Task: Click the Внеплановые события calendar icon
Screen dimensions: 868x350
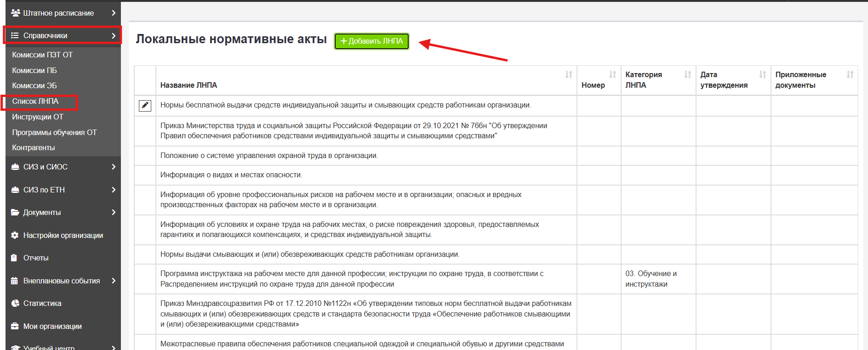Action: [x=14, y=281]
